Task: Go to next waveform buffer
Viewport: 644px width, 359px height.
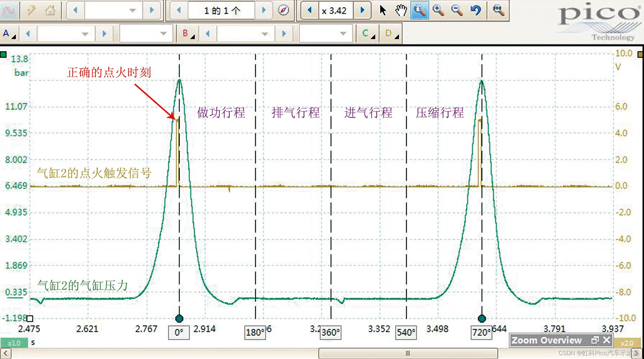Action: coord(264,10)
